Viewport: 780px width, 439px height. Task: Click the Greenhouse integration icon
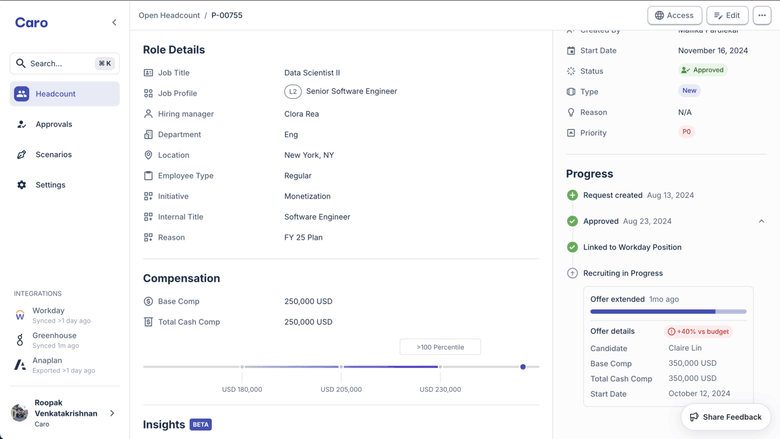[x=20, y=340]
